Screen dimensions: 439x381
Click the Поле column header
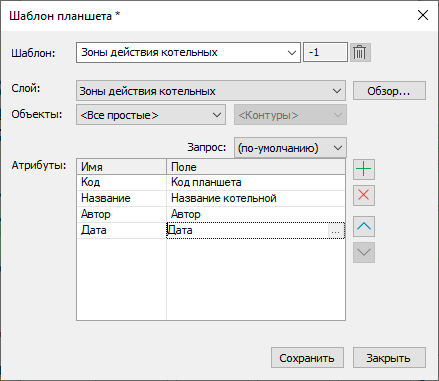click(x=256, y=167)
